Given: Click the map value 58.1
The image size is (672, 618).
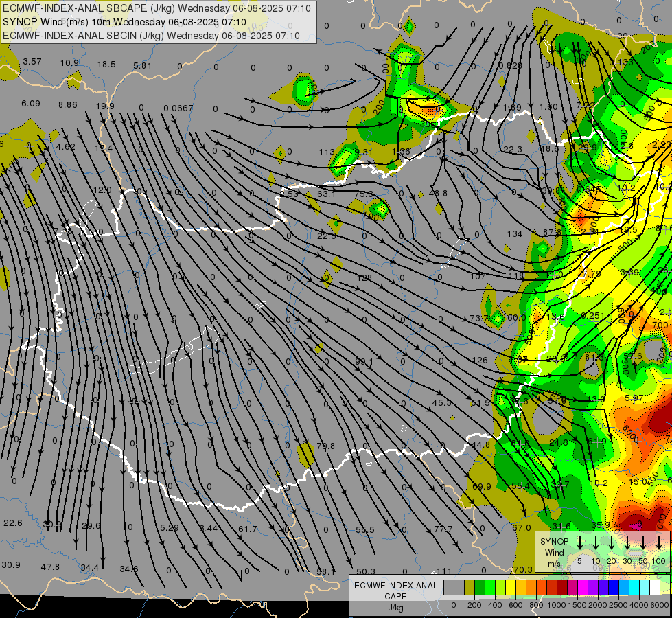Looking at the screenshot, I should coord(326,572).
